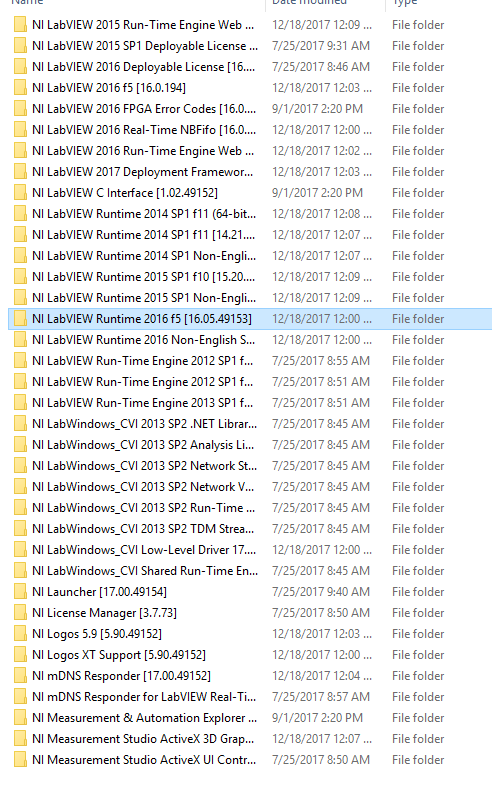Click folder icon for LabVIEW Runtime 2016 f5
The image size is (492, 786).
pos(20,319)
